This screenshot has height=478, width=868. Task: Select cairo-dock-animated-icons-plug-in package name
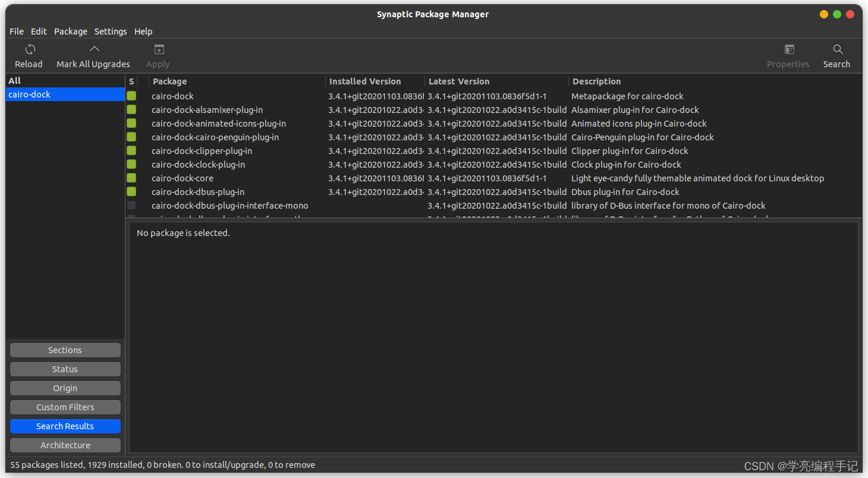click(x=219, y=124)
